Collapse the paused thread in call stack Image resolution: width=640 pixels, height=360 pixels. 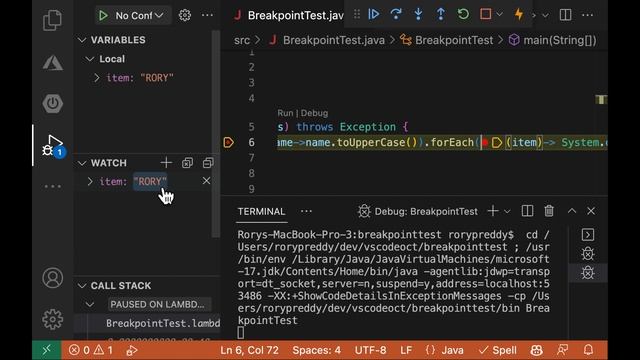(90, 304)
